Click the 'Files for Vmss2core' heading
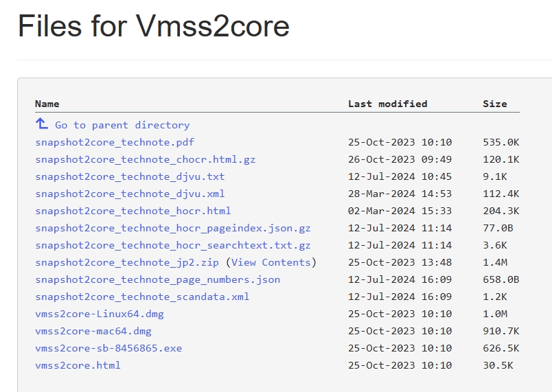The height and width of the screenshot is (392, 552). tap(154, 25)
